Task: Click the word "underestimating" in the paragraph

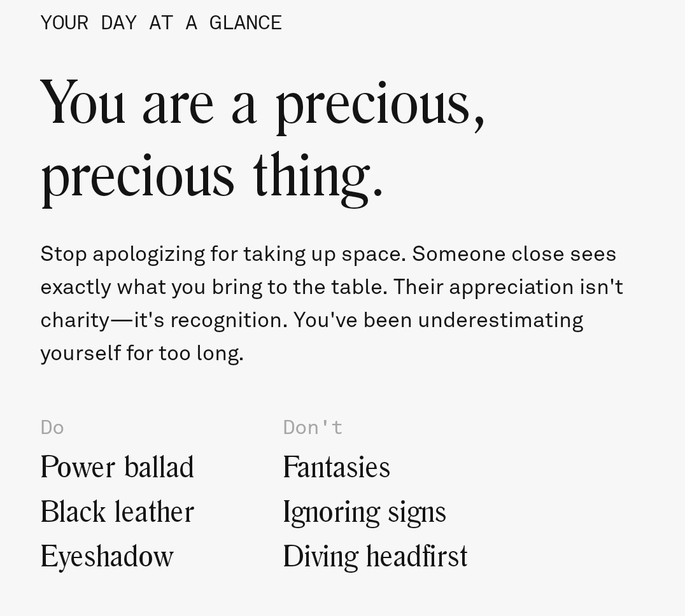Action: (500, 321)
